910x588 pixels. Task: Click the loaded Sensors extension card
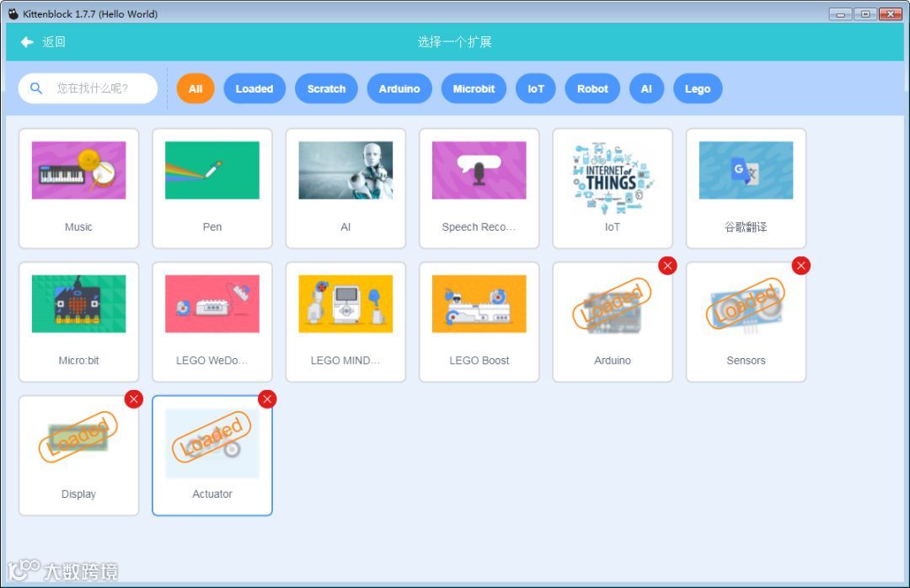point(747,322)
